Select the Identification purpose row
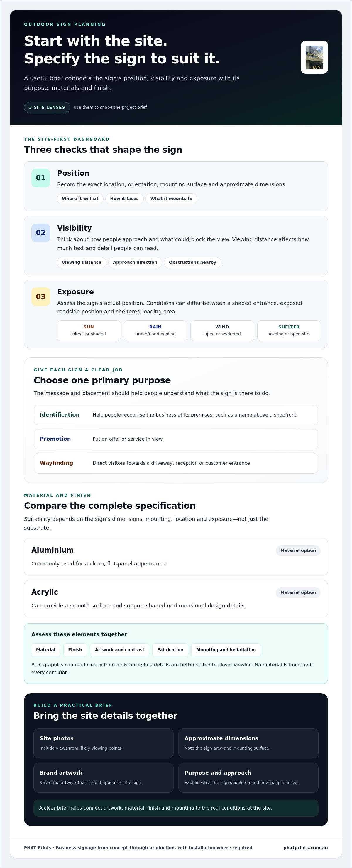 176,415
